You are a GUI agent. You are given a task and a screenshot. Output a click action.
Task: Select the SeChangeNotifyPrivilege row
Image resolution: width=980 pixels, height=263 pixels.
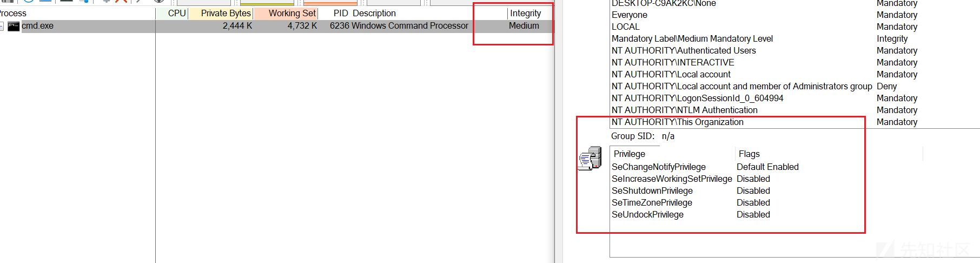(x=705, y=167)
